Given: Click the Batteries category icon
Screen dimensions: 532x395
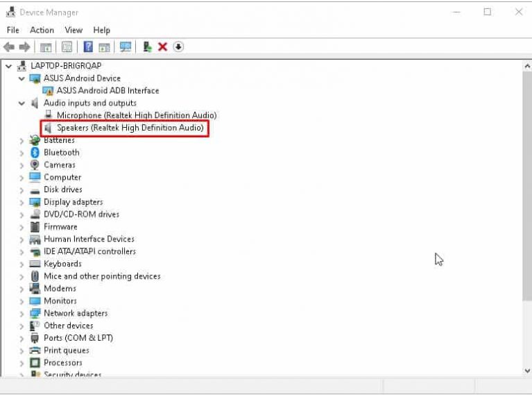Looking at the screenshot, I should pos(35,140).
